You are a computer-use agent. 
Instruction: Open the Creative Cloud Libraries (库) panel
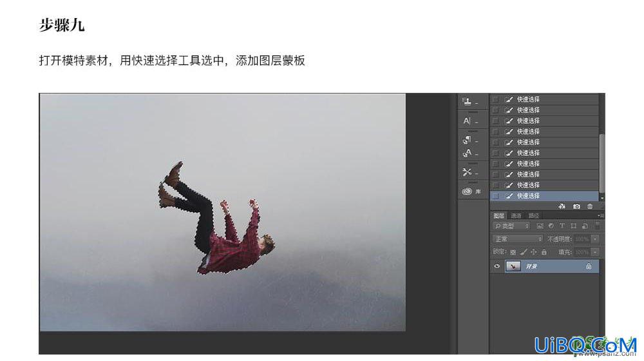(471, 191)
